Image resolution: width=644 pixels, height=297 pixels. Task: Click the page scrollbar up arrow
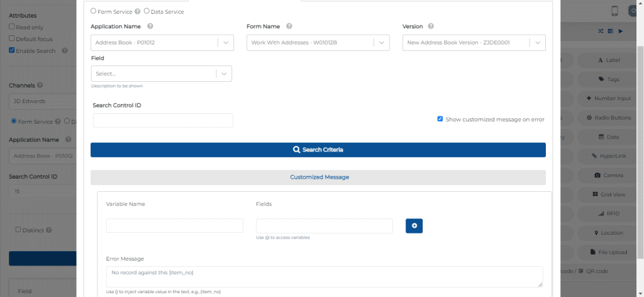point(641,3)
